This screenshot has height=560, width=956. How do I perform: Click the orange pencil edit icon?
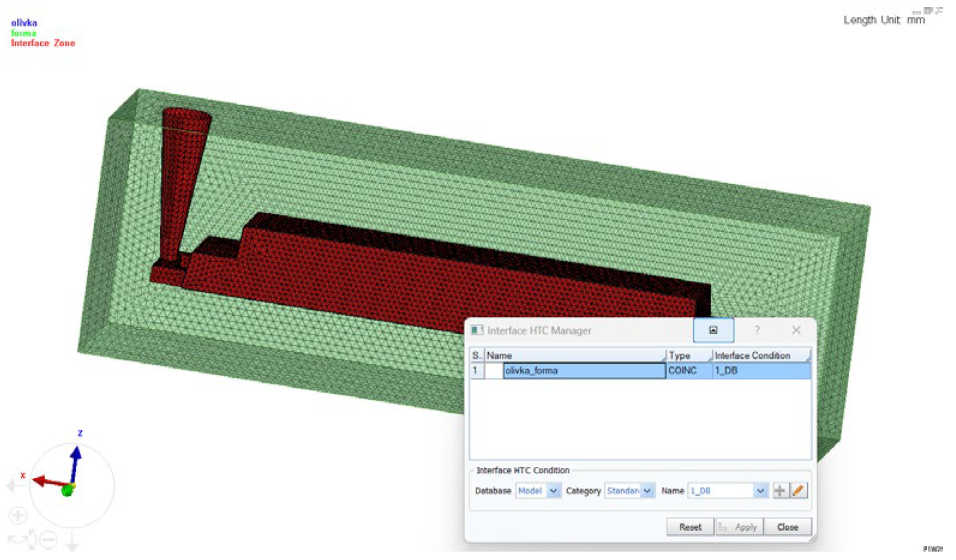coord(798,491)
